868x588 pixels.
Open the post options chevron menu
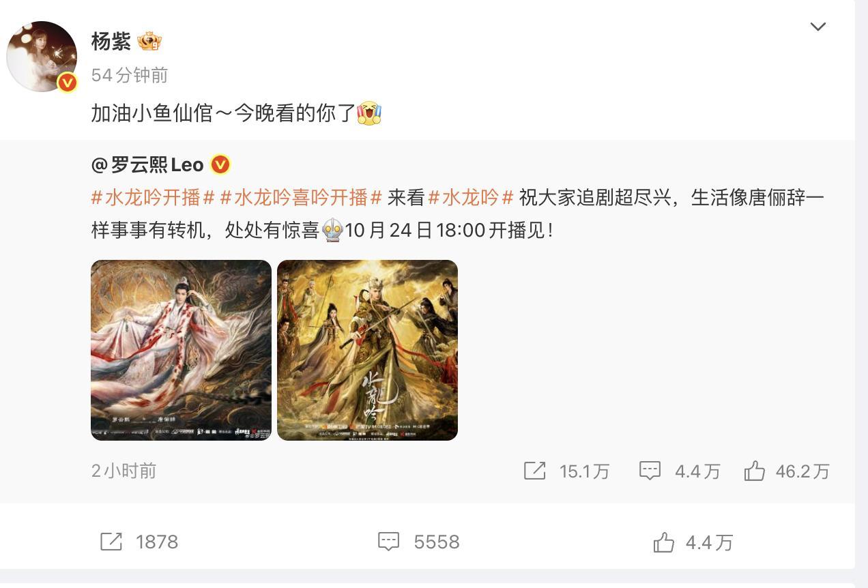point(818,27)
